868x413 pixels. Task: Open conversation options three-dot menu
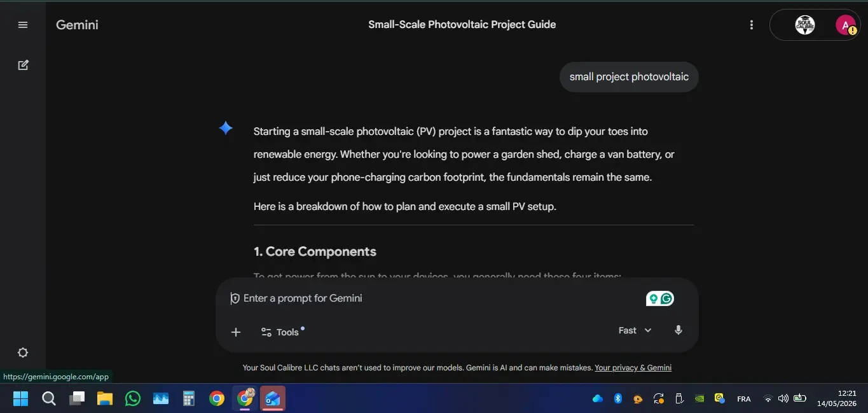tap(752, 25)
